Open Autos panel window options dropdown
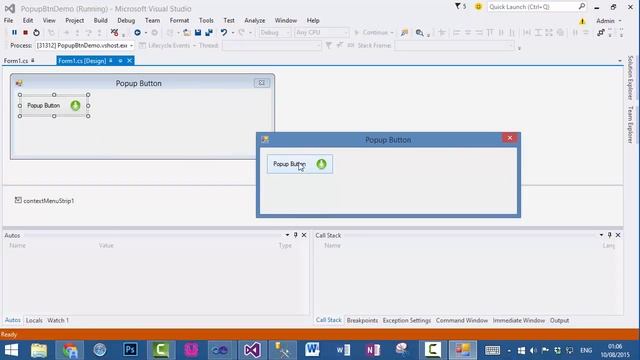Viewport: 640px width, 360px height. (287, 235)
